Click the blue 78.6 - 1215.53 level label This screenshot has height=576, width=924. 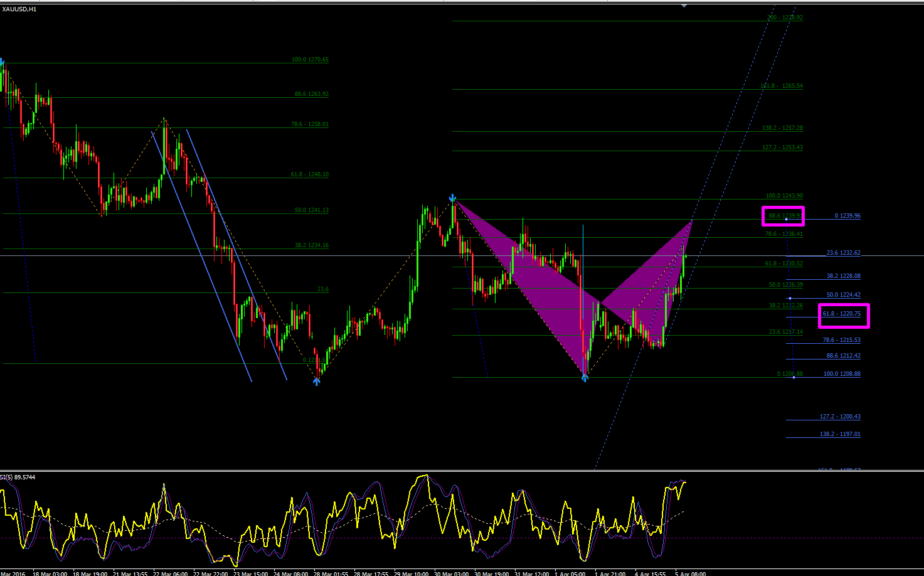click(842, 340)
